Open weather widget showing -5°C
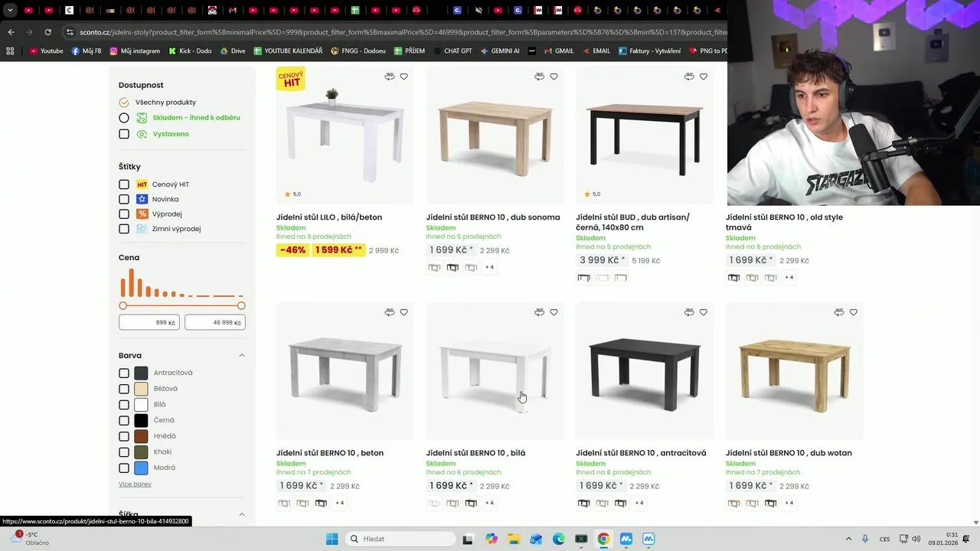The image size is (980, 551). click(29, 539)
